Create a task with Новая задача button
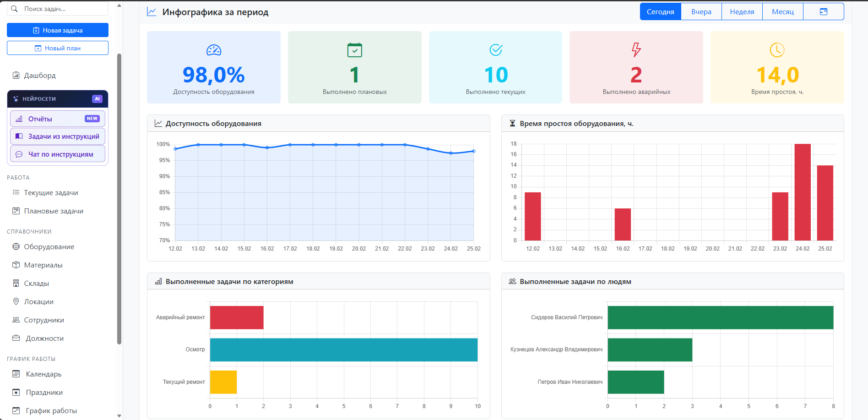868x420 pixels. pos(58,30)
